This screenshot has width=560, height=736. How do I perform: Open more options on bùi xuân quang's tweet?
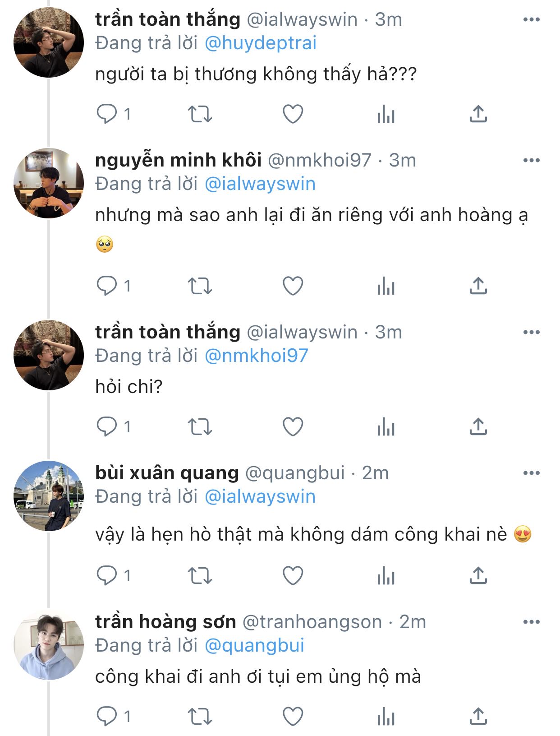[x=531, y=473]
